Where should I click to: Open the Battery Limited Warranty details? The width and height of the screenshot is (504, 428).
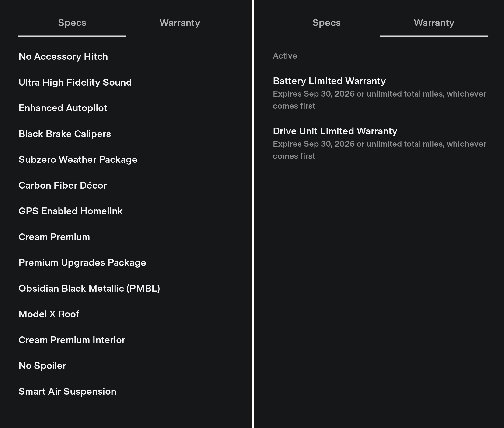(329, 81)
